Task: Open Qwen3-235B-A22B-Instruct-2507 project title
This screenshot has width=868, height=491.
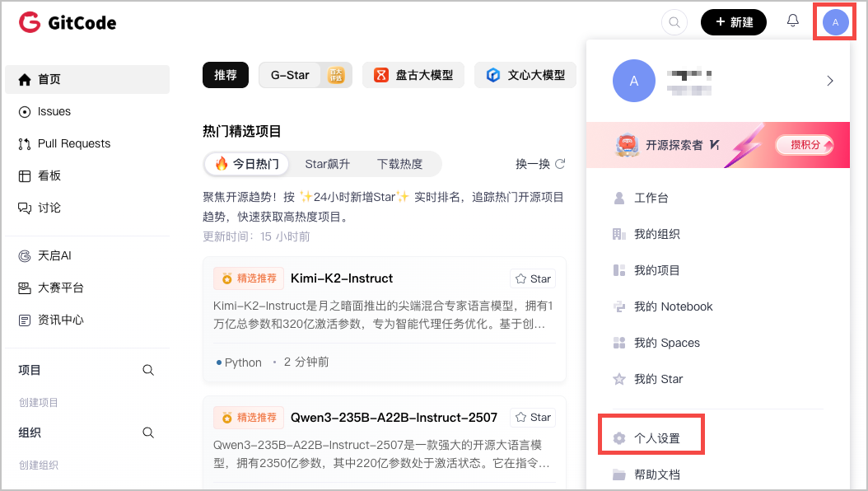Action: coord(394,418)
